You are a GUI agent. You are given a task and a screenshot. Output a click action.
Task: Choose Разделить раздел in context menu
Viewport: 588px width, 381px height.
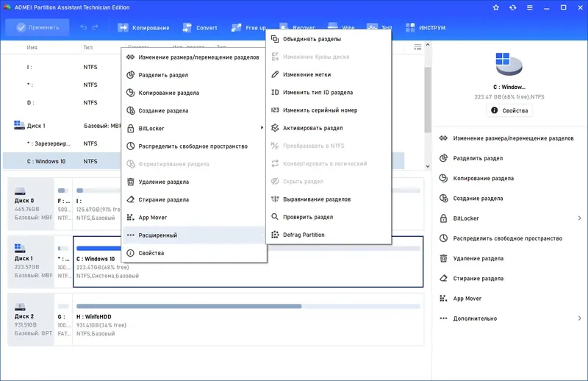pos(163,75)
